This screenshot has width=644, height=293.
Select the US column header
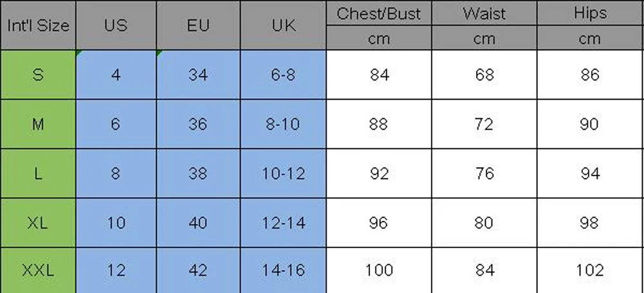click(116, 26)
